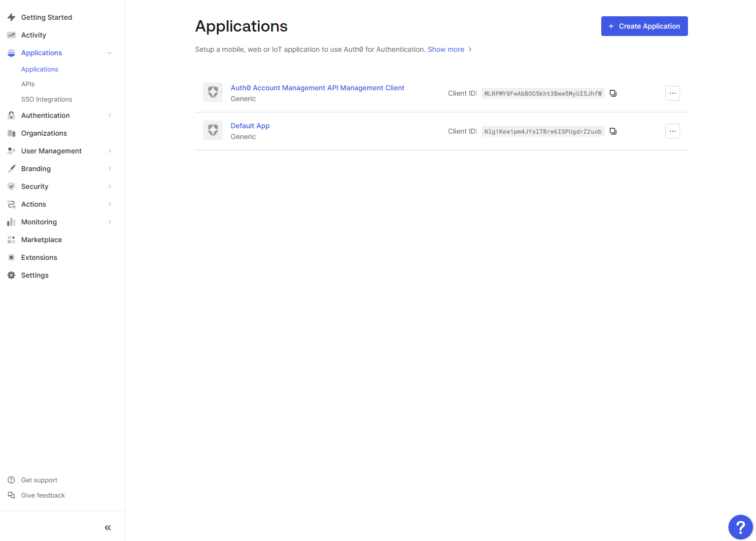This screenshot has width=756, height=541.
Task: Click the Extensions puzzle icon
Action: coord(11,257)
